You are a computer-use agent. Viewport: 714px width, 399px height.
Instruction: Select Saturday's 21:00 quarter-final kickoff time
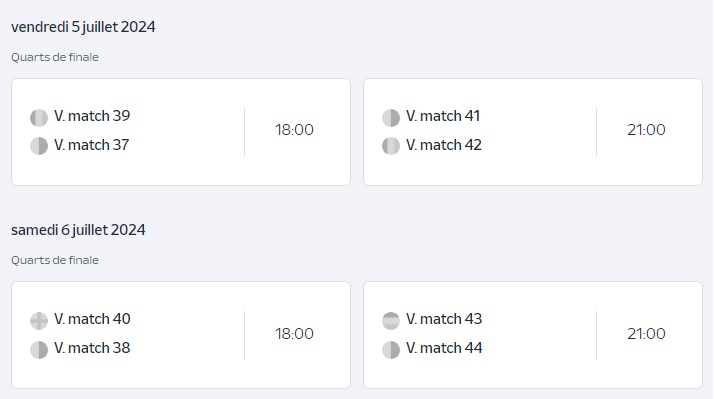646,334
